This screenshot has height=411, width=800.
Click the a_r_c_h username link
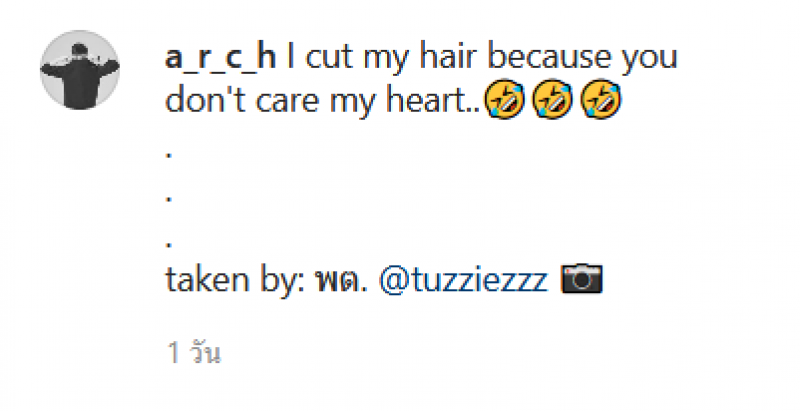[x=220, y=57]
